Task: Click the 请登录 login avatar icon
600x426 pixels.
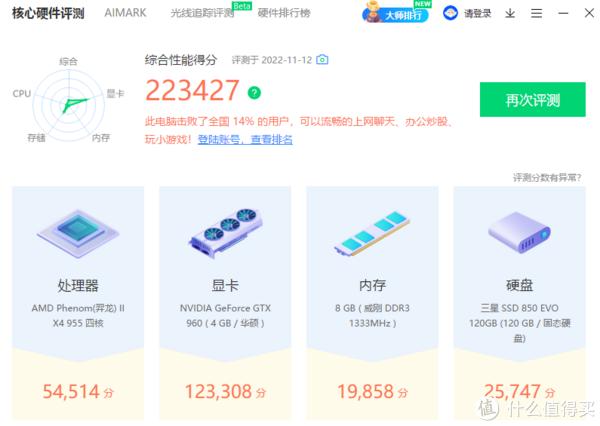Action: [x=450, y=13]
